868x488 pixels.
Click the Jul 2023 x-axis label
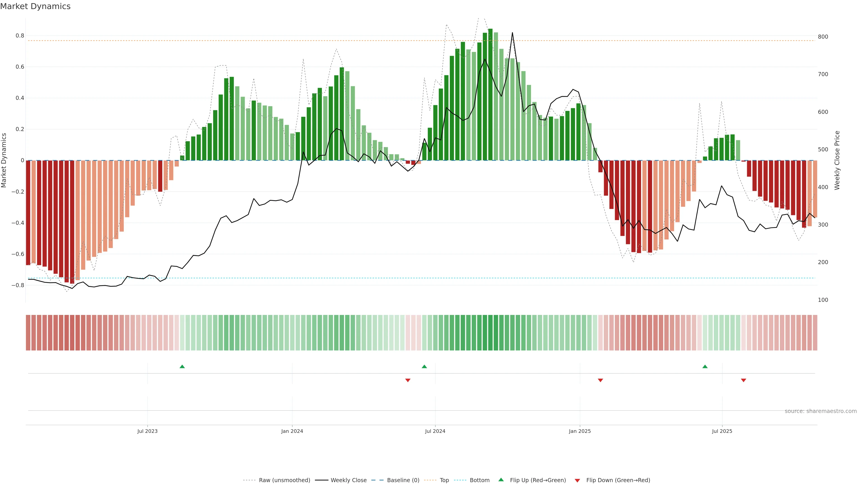coord(147,431)
